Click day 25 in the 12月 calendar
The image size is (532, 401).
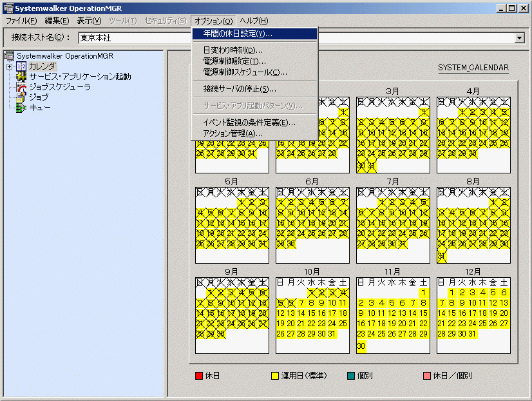(483, 324)
